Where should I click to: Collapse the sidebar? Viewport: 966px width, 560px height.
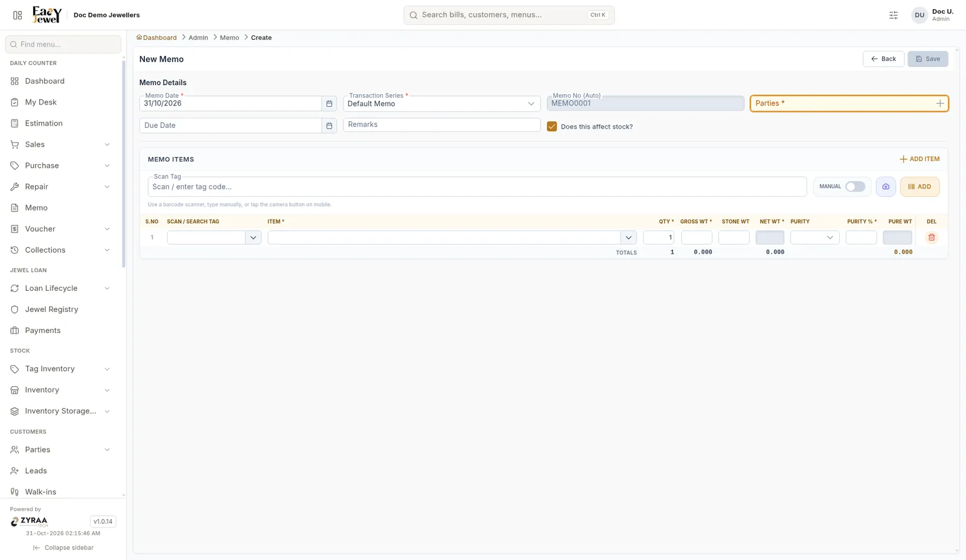[63, 548]
